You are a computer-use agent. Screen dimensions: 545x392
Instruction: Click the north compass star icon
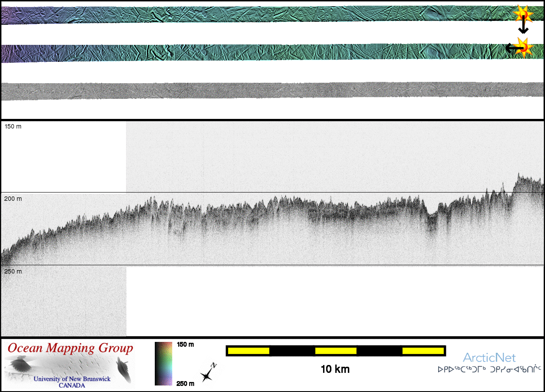point(207,374)
